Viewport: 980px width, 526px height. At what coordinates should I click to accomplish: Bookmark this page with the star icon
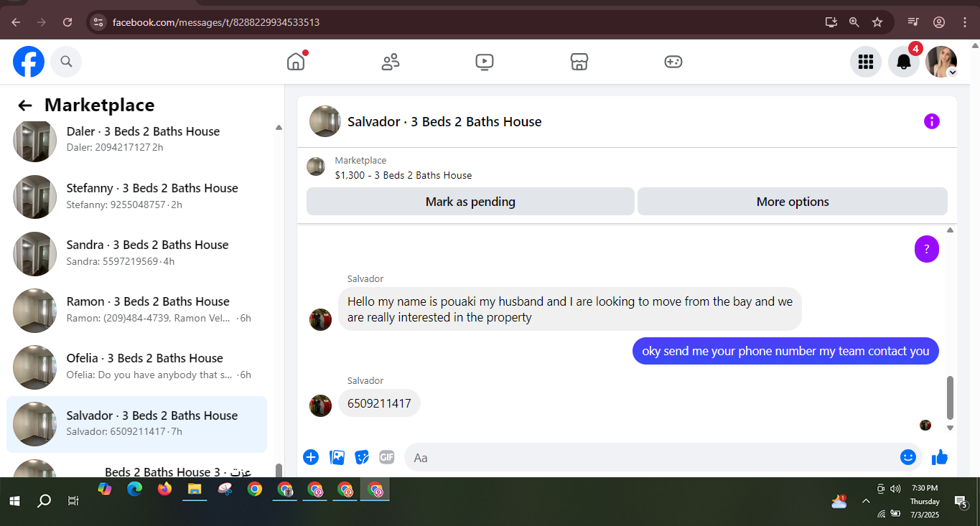(877, 22)
